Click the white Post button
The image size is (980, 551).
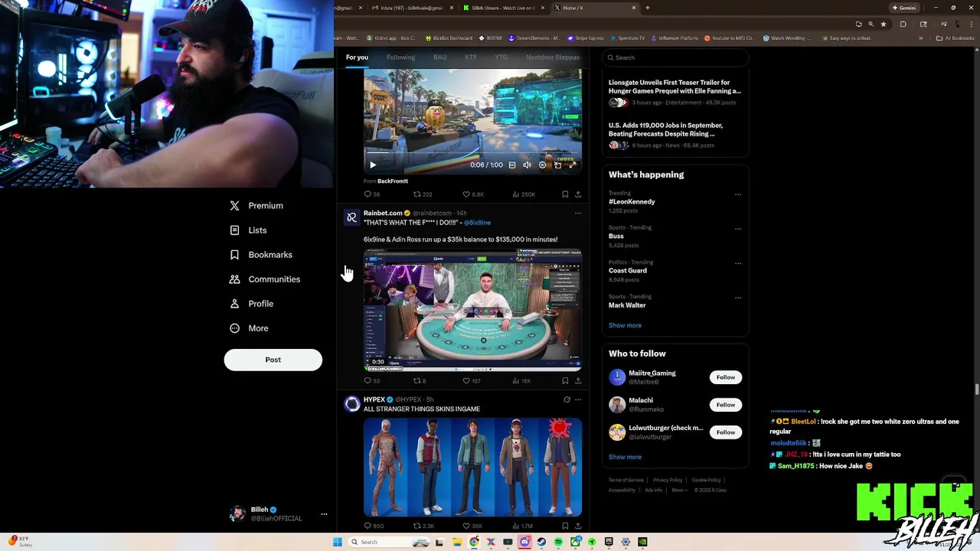[x=273, y=360]
